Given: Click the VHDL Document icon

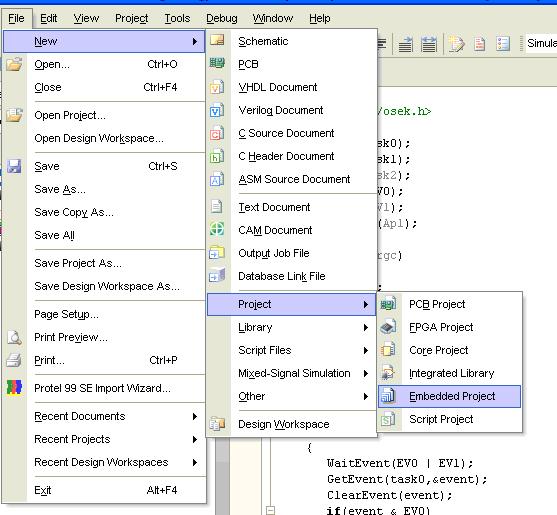Looking at the screenshot, I should click(x=217, y=87).
